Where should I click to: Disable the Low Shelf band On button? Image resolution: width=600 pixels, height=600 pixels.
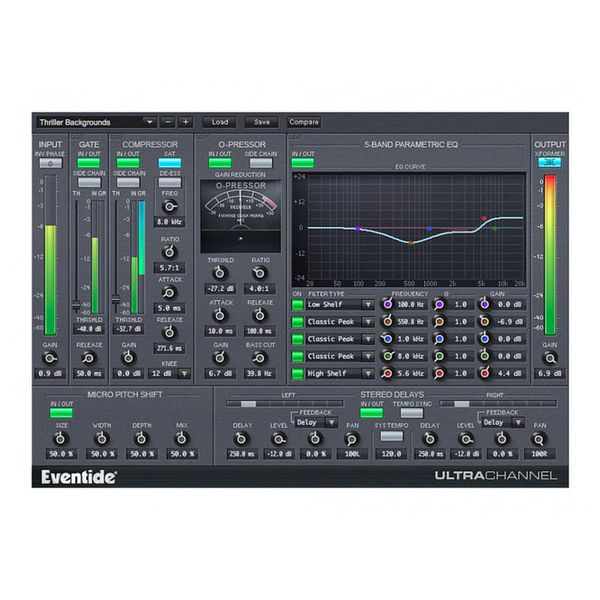pos(297,305)
